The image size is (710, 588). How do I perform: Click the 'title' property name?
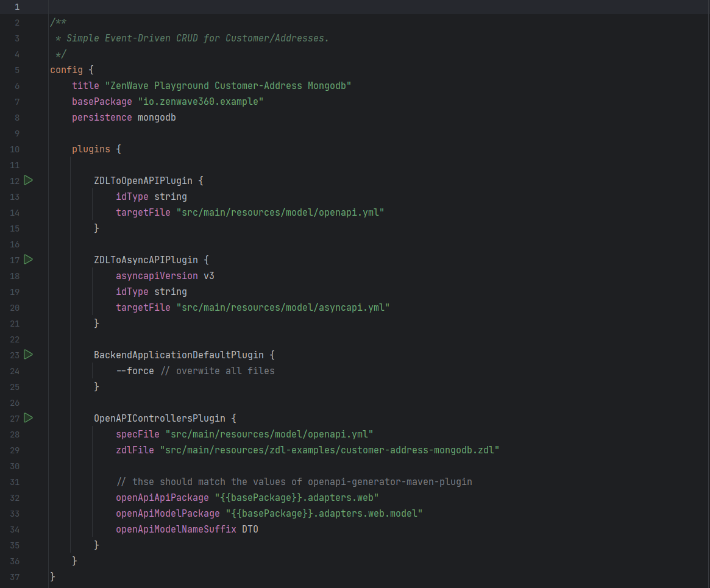coord(85,85)
